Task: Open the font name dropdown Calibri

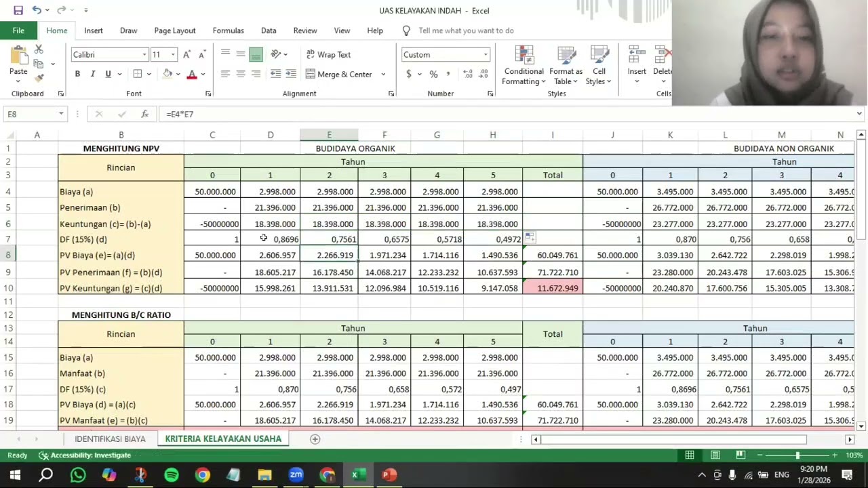Action: [x=144, y=55]
